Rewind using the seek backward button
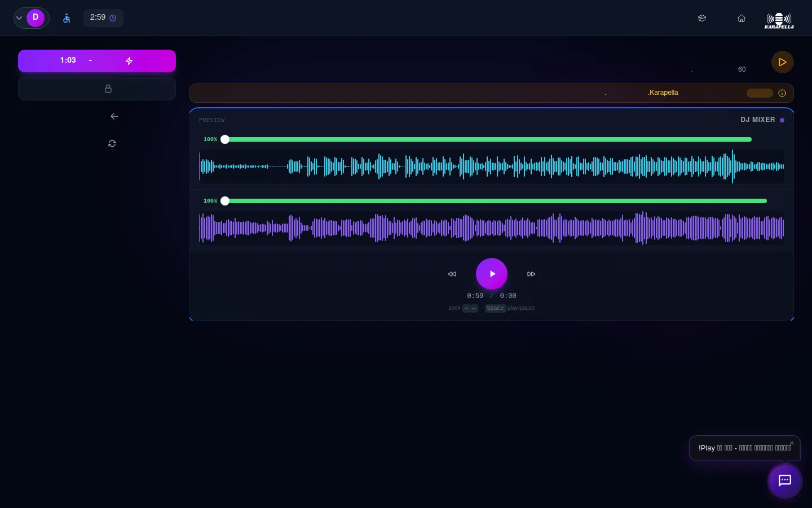Screen dimensions: 812x508 coord(452,274)
